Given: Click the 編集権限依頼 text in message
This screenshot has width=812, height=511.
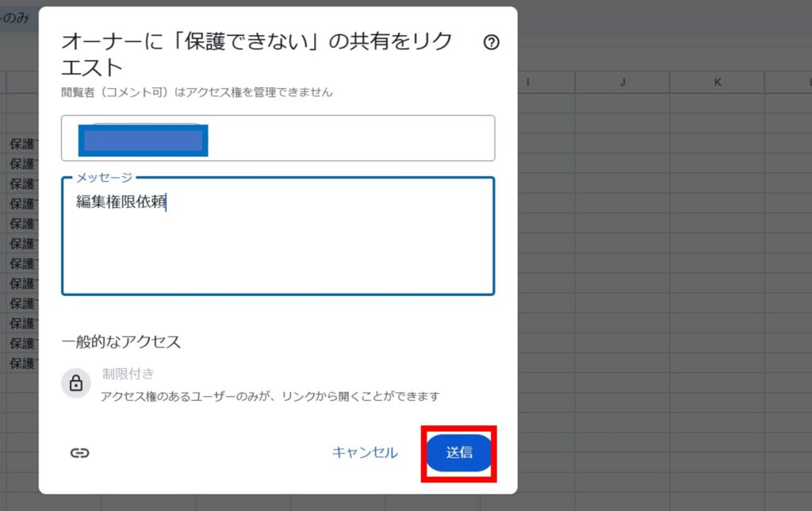Looking at the screenshot, I should pos(121,202).
